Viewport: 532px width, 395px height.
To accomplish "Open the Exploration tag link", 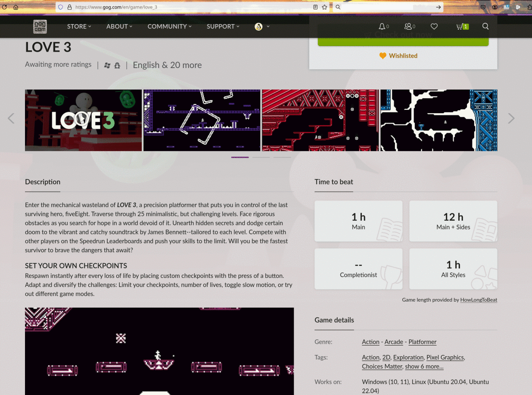I will point(408,358).
